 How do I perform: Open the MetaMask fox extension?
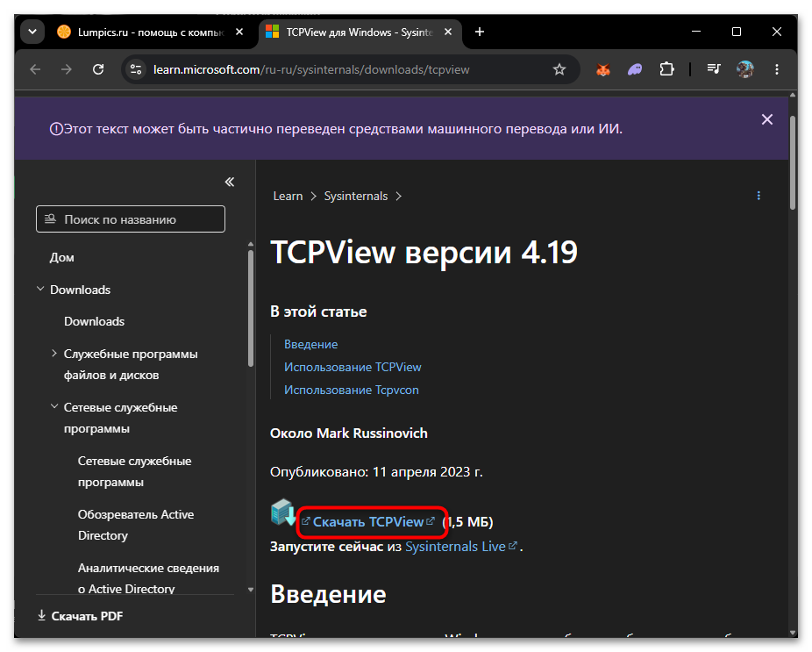pos(602,69)
